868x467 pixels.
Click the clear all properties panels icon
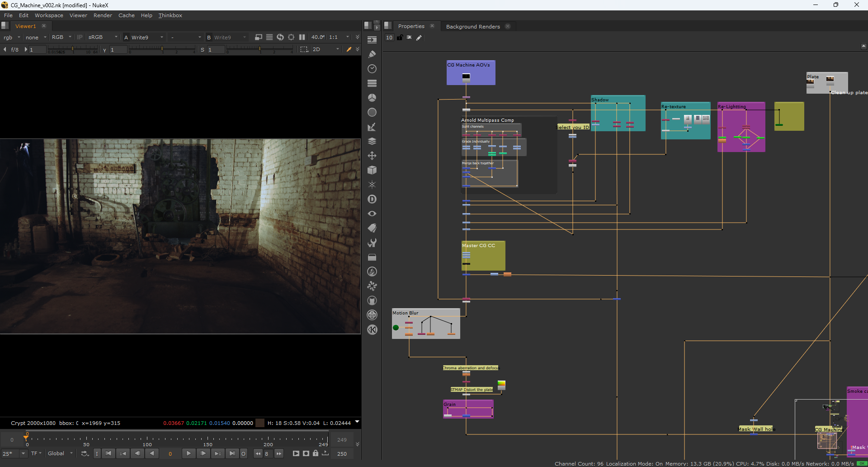tap(409, 38)
